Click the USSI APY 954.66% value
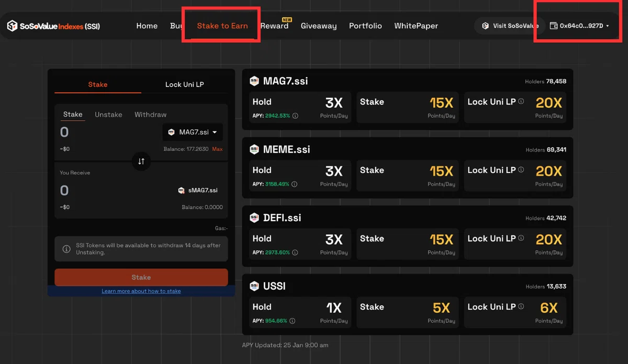This screenshot has width=628, height=364. (x=276, y=321)
